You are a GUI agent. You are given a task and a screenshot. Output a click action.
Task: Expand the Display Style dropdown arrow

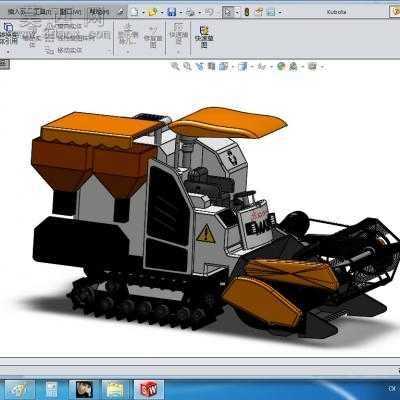tap(252, 67)
